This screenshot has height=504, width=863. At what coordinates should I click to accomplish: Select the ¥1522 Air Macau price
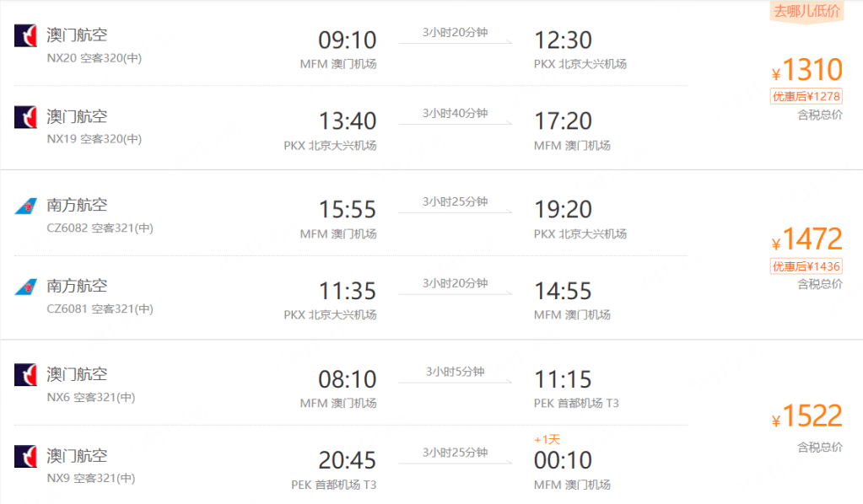pyautogui.click(x=807, y=416)
